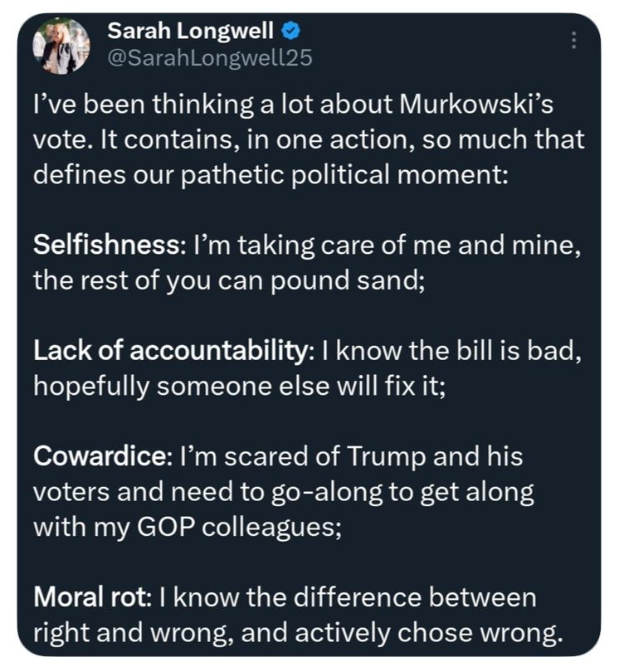Image resolution: width=619 pixels, height=672 pixels.
Task: Click the bold word Cowardice
Action: [101, 456]
